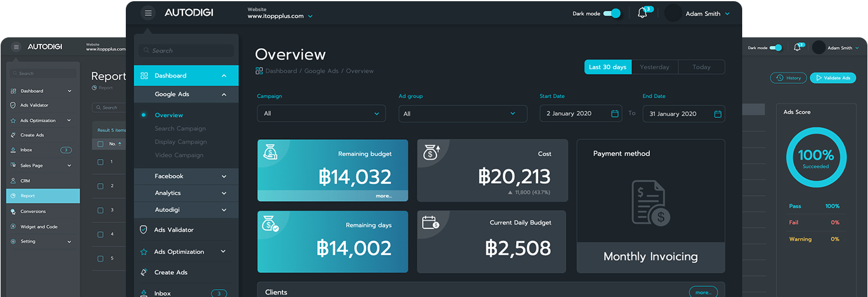Click Widget and Code icon in left window
The image size is (868, 297).
click(x=13, y=227)
